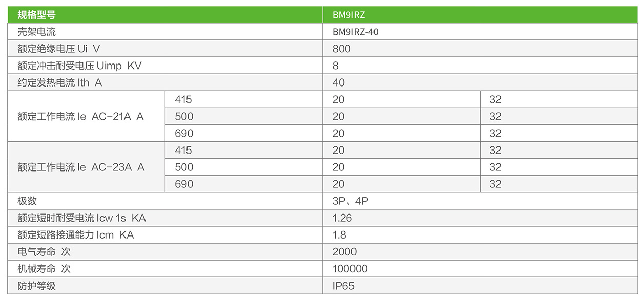644x300 pixels.
Task: Click the 800 rated insulation voltage value
Action: [341, 49]
